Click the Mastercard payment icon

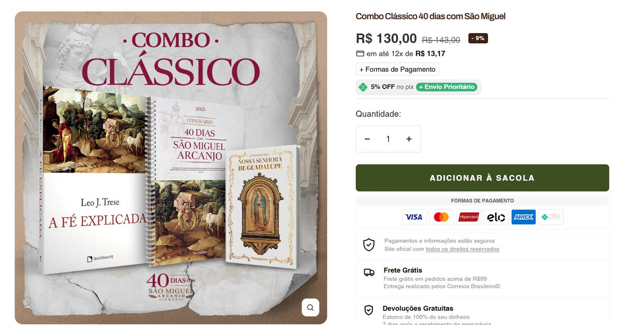[441, 217]
